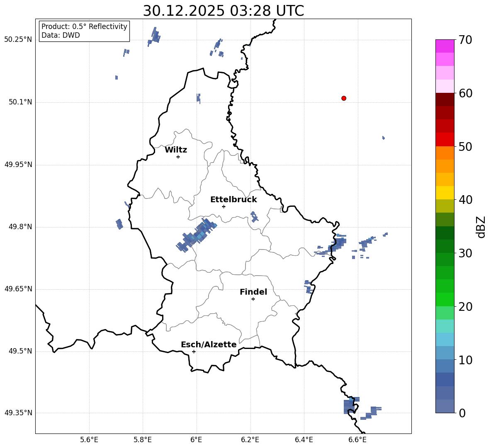Click the colorbar tick label 40
The height and width of the screenshot is (448, 491).
[465, 200]
